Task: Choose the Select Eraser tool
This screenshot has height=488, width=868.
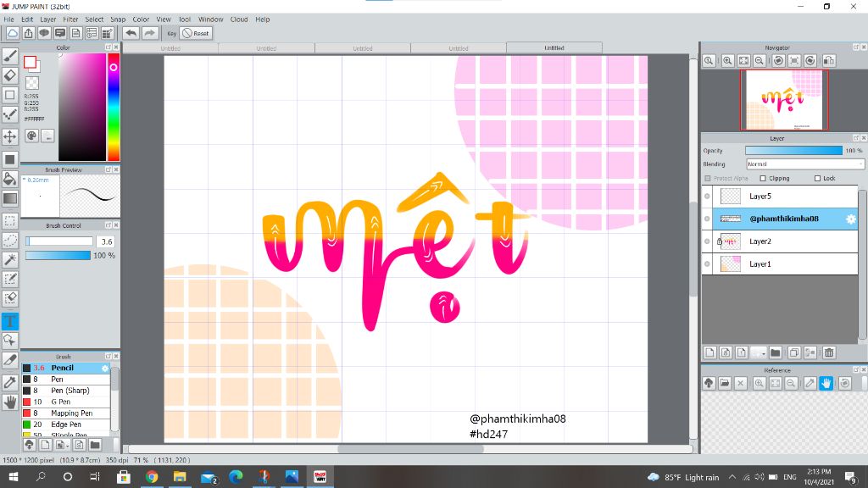Action: point(10,298)
